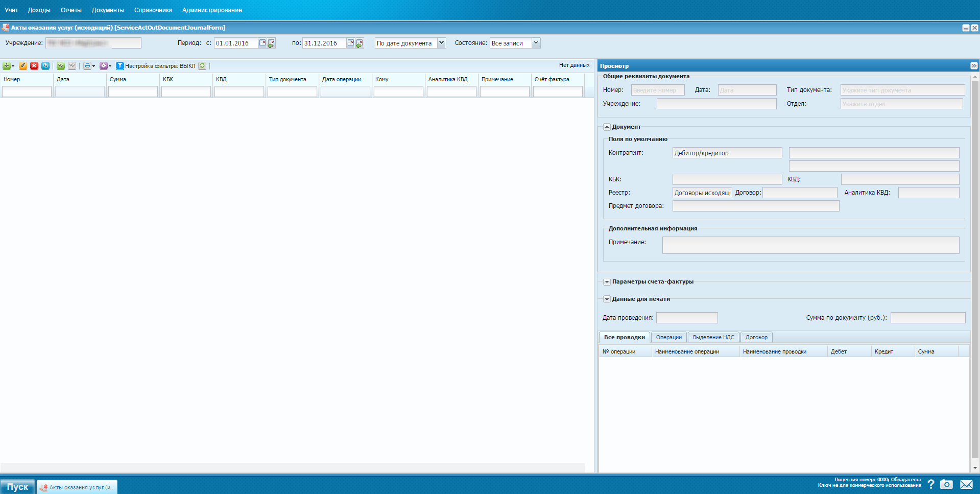Click the Введите номер input field

click(658, 90)
